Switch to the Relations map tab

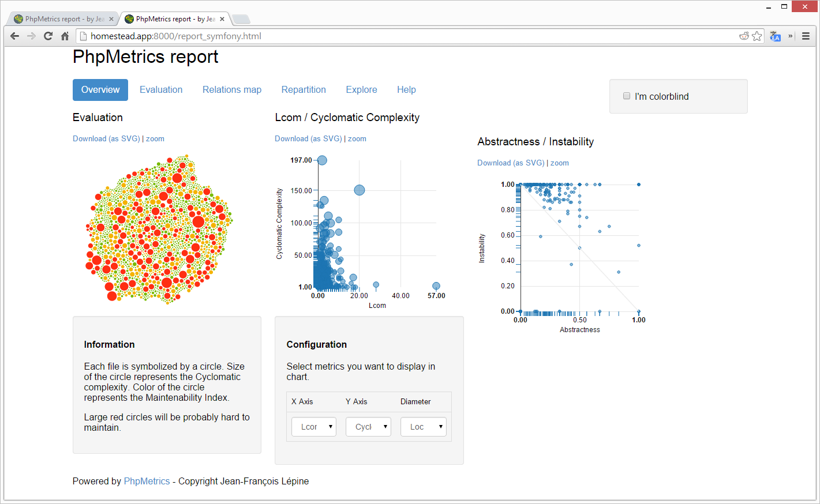232,89
